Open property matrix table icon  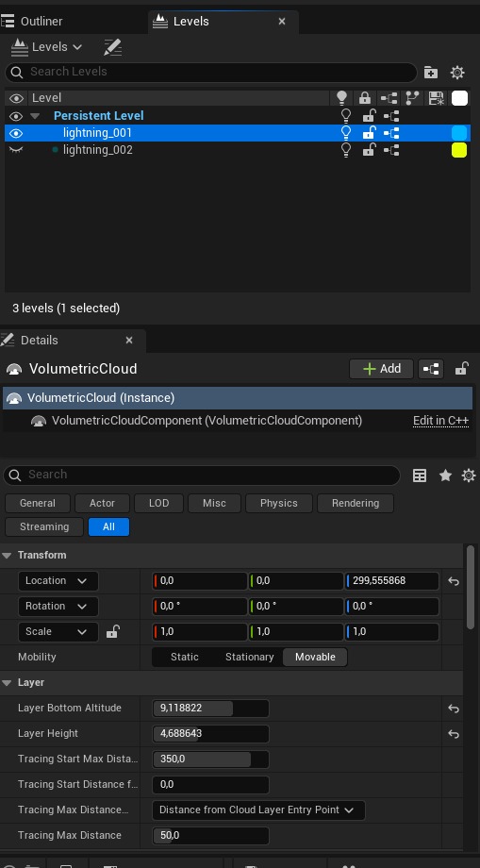pyautogui.click(x=420, y=475)
